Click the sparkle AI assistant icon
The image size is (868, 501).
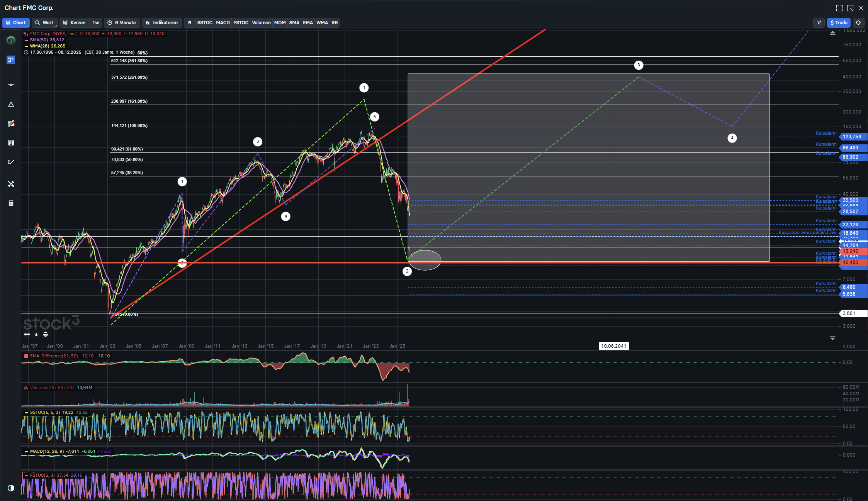click(x=819, y=23)
